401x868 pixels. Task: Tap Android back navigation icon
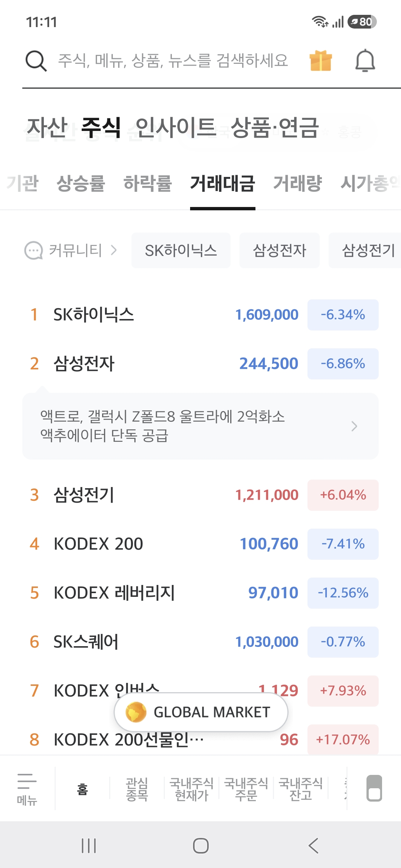click(x=313, y=846)
